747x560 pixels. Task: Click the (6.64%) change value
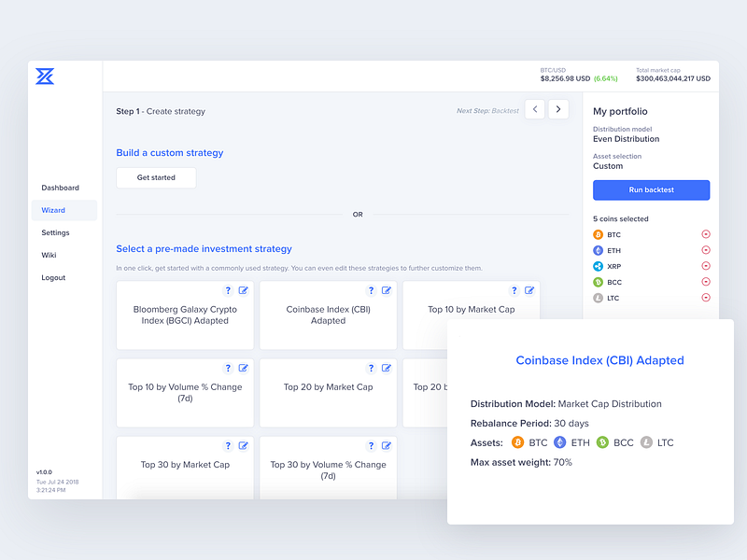click(605, 78)
